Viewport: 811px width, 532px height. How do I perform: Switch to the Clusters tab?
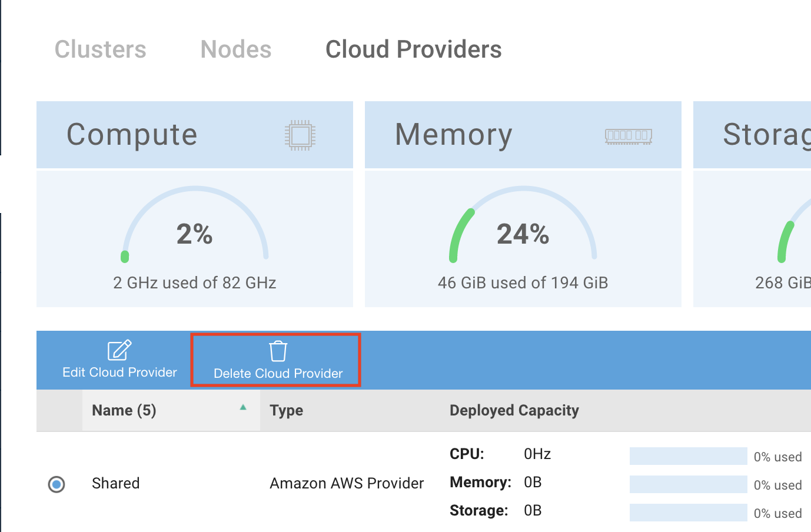(x=101, y=49)
